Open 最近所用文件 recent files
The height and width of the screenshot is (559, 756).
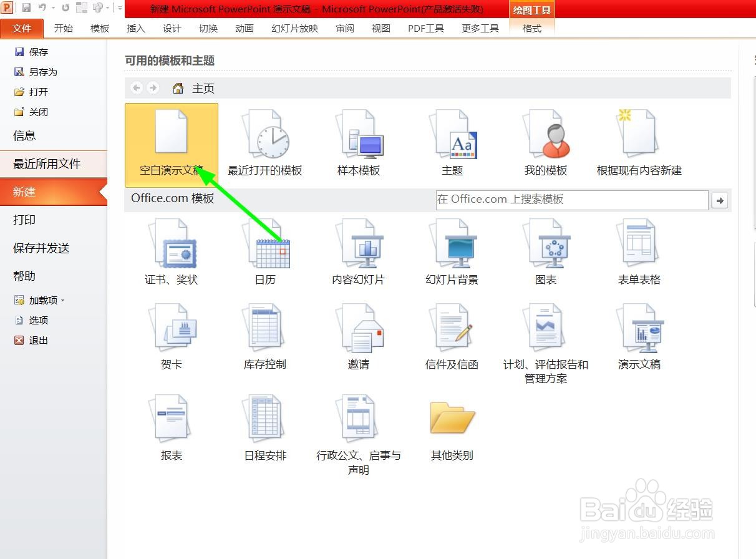pyautogui.click(x=54, y=163)
